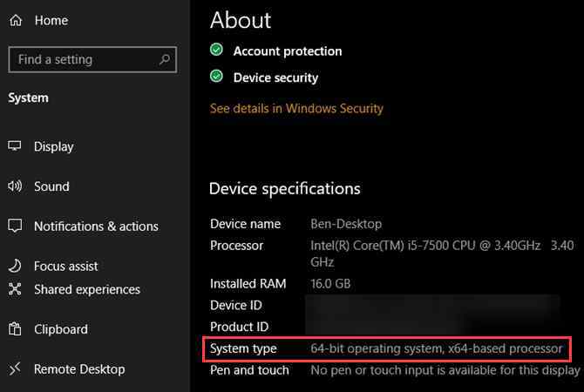Open the Remote Desktop section
The image size is (584, 392).
click(x=79, y=369)
